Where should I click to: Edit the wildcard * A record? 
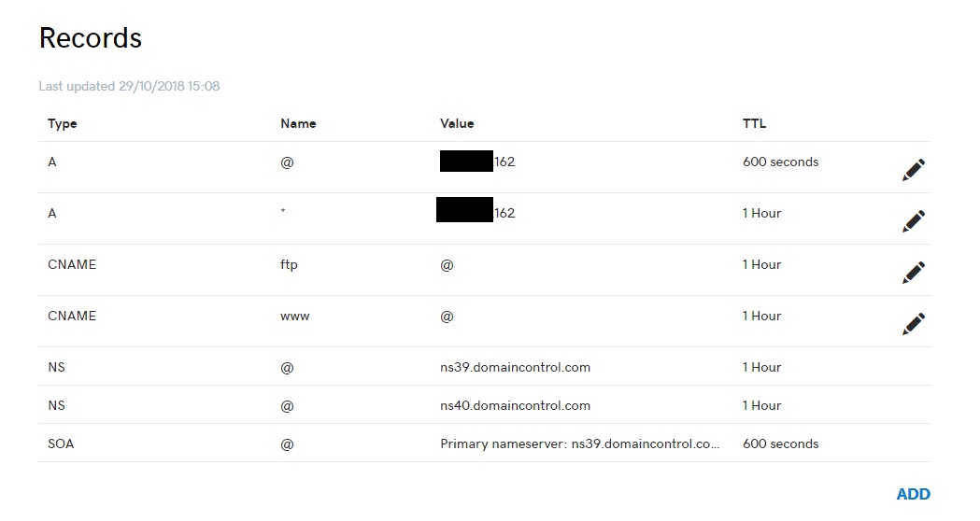[913, 221]
